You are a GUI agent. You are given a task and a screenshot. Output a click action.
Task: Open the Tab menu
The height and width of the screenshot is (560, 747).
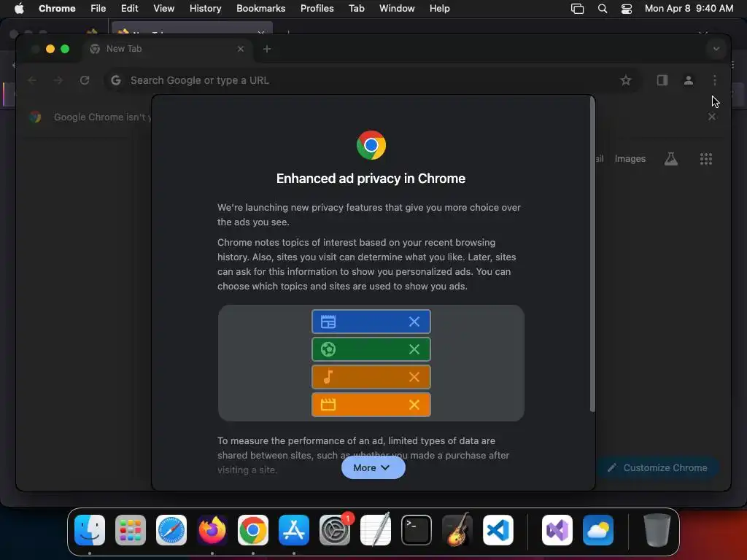tap(356, 8)
